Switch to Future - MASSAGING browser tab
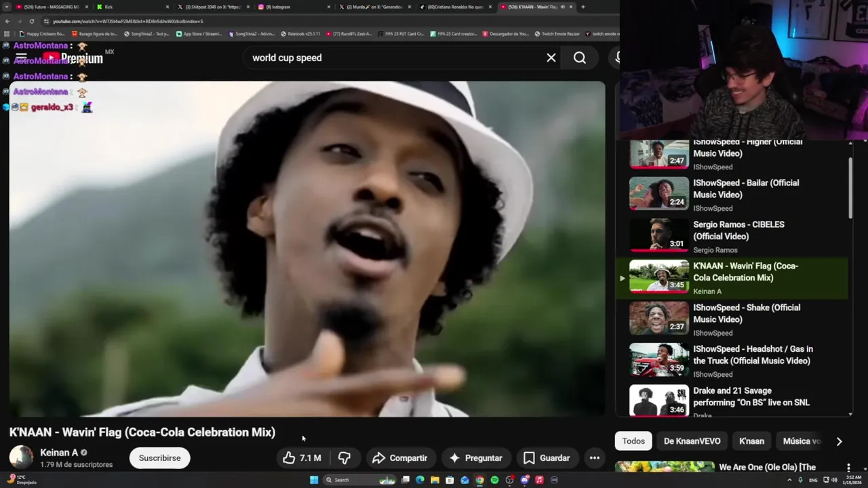 coord(51,7)
